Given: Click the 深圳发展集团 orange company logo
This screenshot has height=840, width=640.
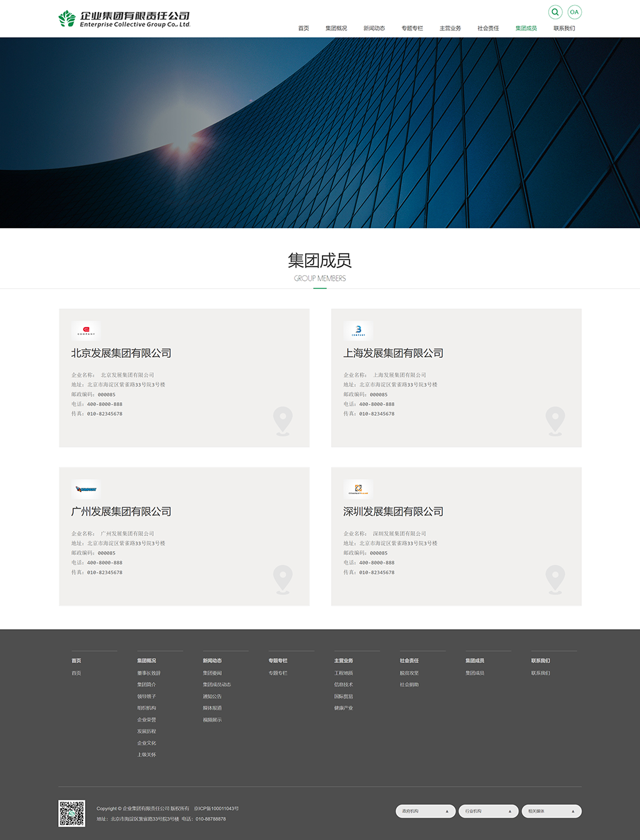Looking at the screenshot, I should point(358,489).
